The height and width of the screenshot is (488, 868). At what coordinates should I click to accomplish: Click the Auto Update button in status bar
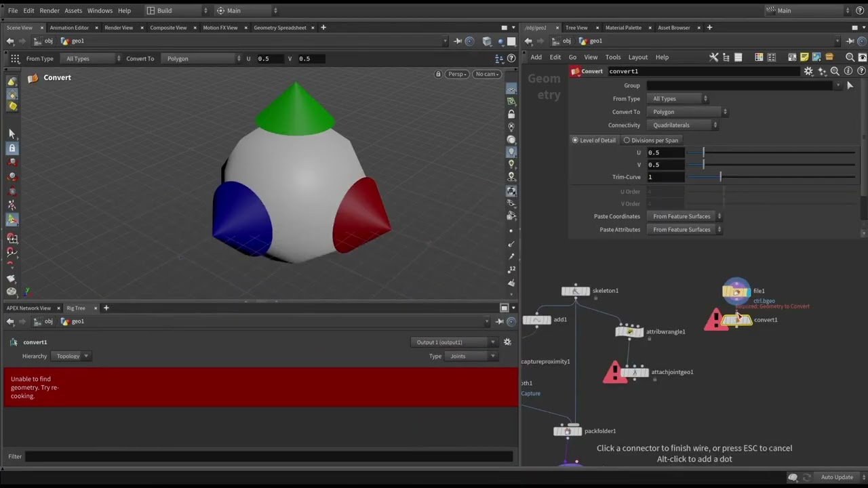(x=837, y=477)
